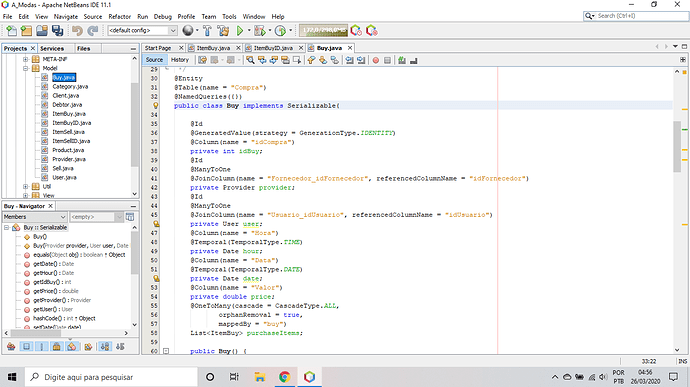Click the Find Selection magnifier icon
The image size is (690, 387).
[250, 60]
